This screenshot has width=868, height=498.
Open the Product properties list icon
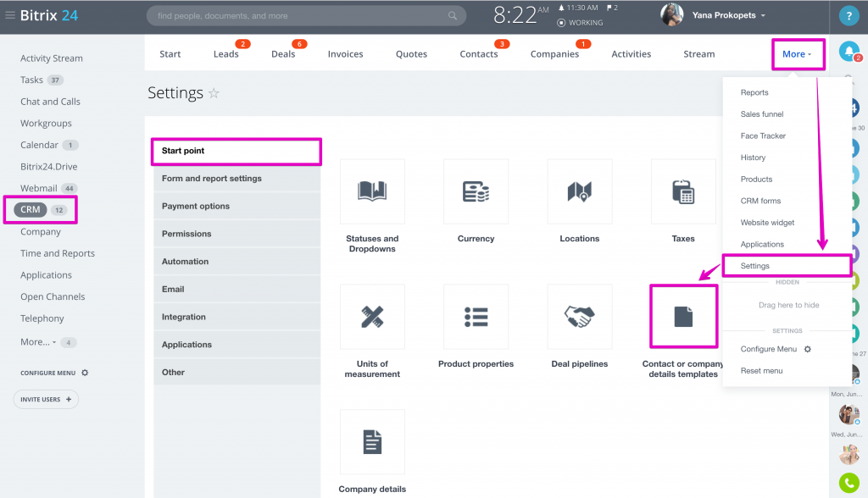pos(476,317)
